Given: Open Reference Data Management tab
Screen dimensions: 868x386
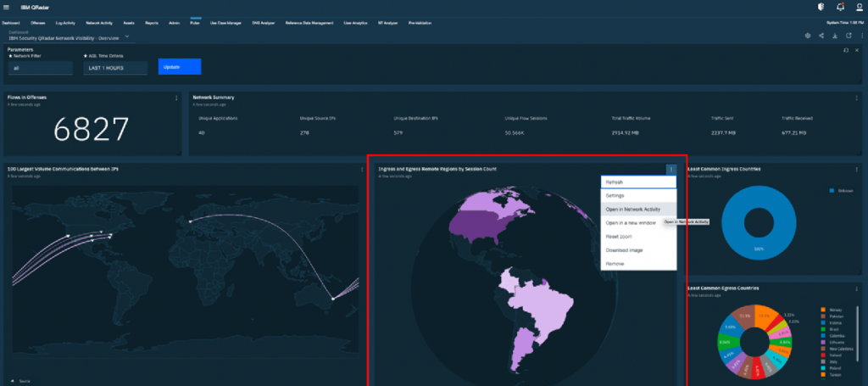Looking at the screenshot, I should click(309, 23).
